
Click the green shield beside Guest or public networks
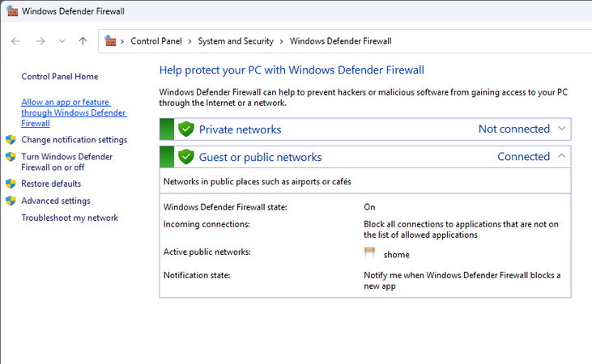(186, 157)
